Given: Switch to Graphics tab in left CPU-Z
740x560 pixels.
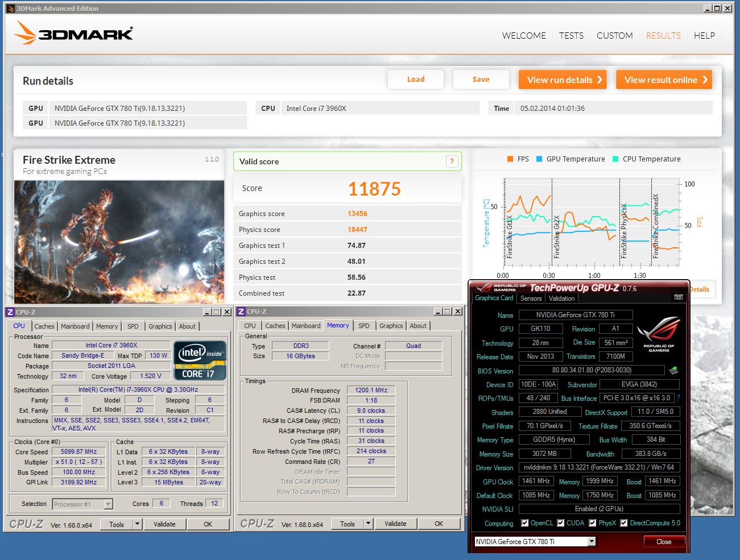Looking at the screenshot, I should [160, 326].
